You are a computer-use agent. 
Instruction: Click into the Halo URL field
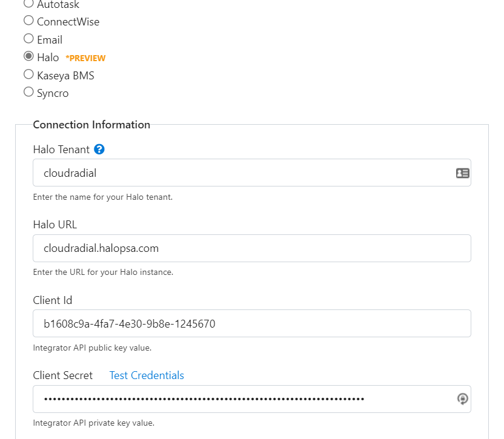[x=252, y=248]
